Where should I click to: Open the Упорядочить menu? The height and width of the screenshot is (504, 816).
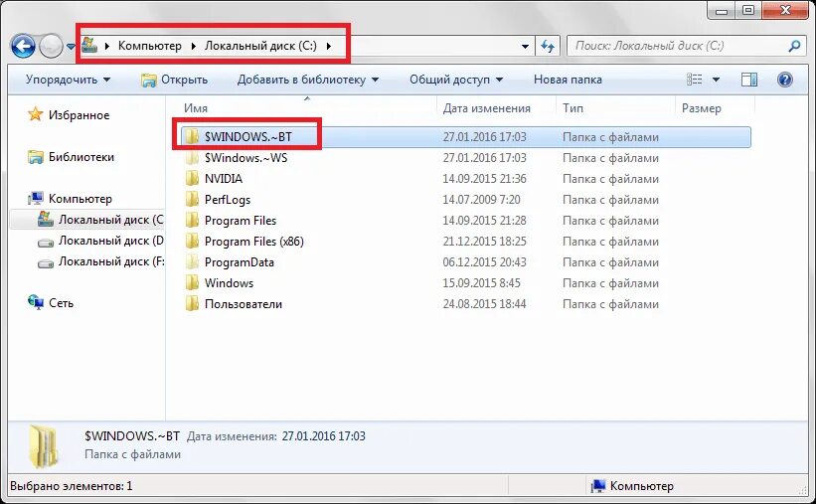(69, 80)
